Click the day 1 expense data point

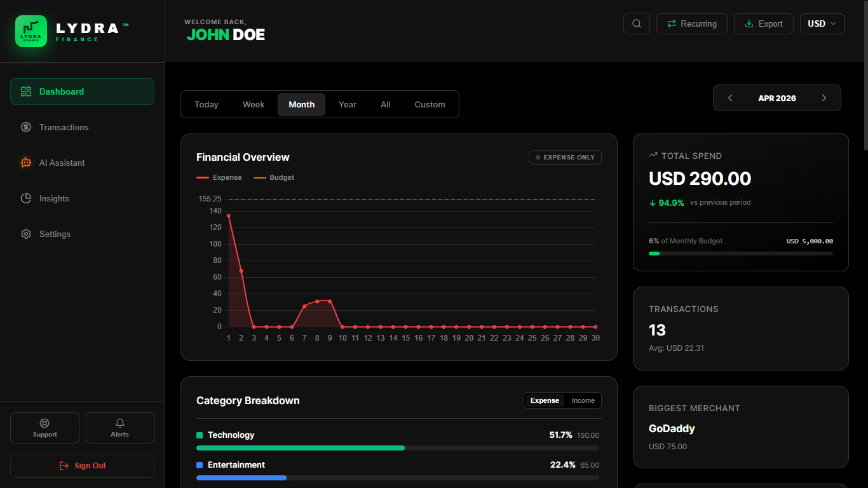click(x=229, y=216)
